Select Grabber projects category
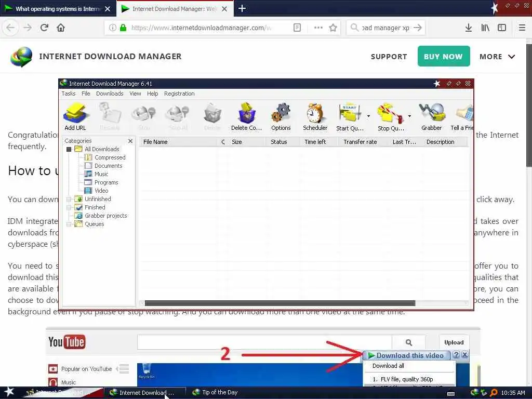The image size is (532, 399). 105,216
